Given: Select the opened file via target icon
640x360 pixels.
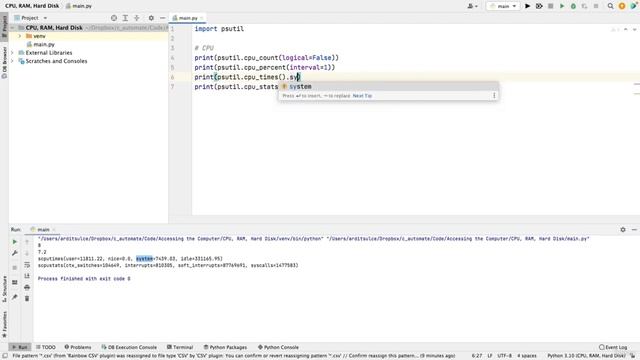Looking at the screenshot, I should point(114,18).
